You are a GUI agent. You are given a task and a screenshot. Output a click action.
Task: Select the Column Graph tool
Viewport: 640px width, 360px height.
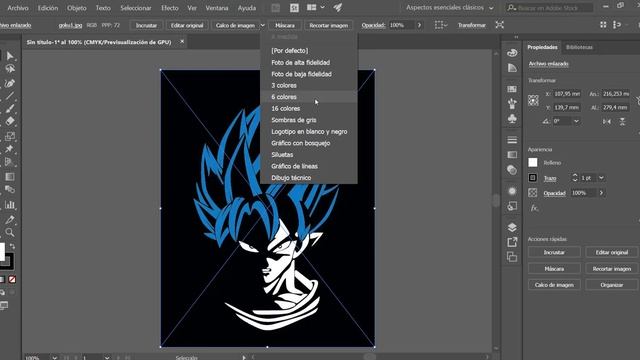(x=10, y=204)
